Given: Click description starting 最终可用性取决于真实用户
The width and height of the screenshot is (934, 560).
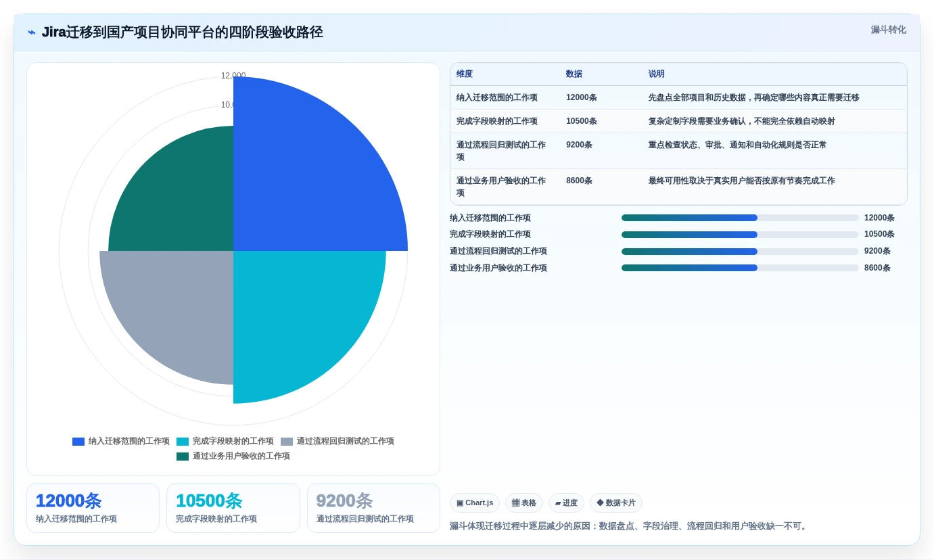Looking at the screenshot, I should [x=742, y=181].
